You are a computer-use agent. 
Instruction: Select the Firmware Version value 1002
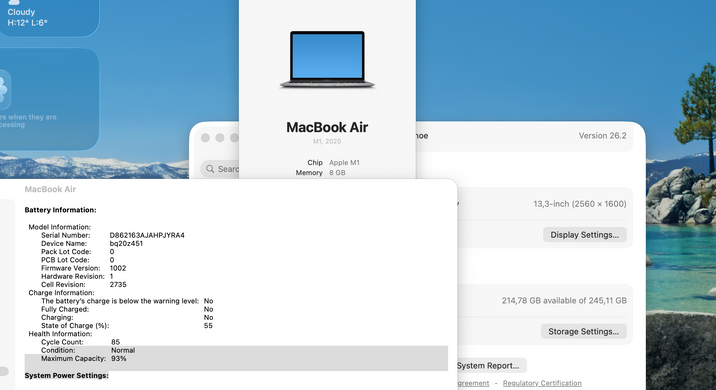(118, 268)
